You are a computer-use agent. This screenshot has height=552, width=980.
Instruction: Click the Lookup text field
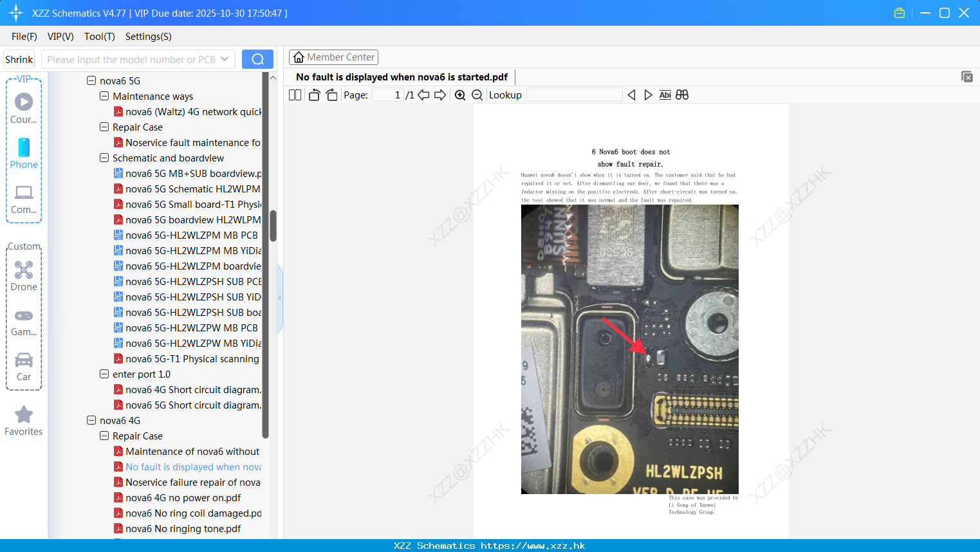click(x=575, y=95)
